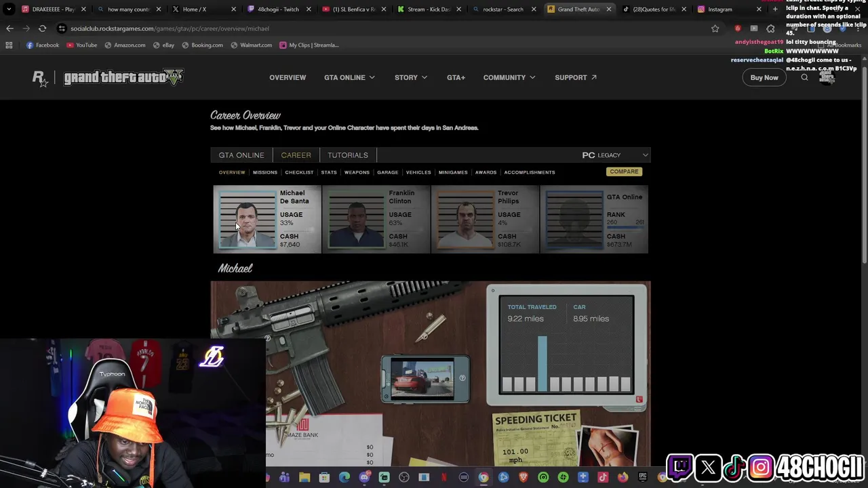Open Brave browser from the taskbar

pos(524,477)
